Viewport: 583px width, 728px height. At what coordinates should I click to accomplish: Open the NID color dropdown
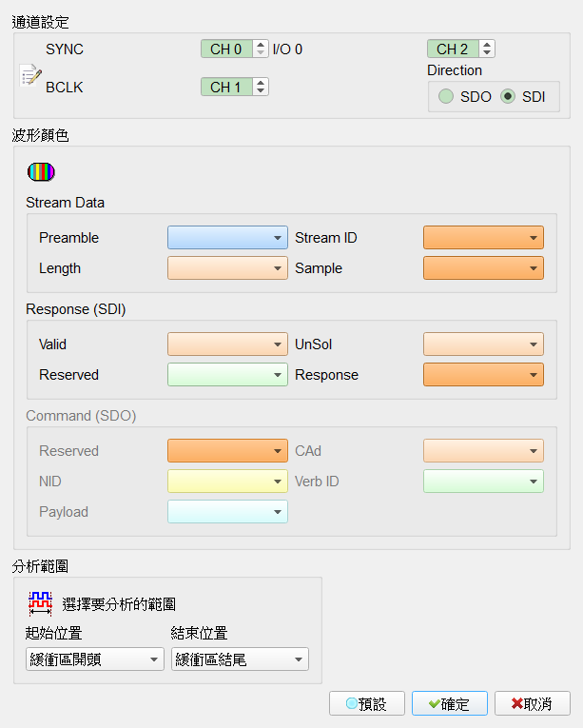pos(227,481)
